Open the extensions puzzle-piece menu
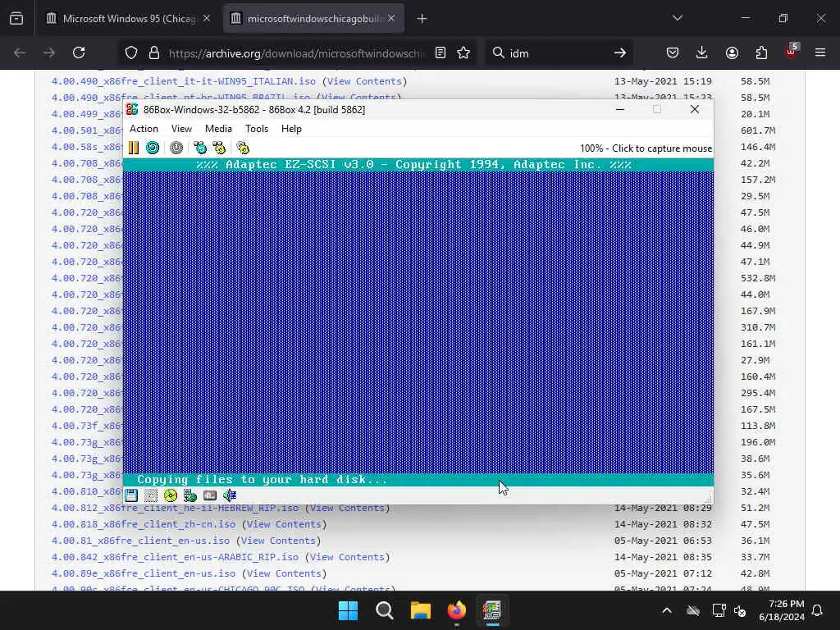The image size is (840, 630). coord(761,53)
